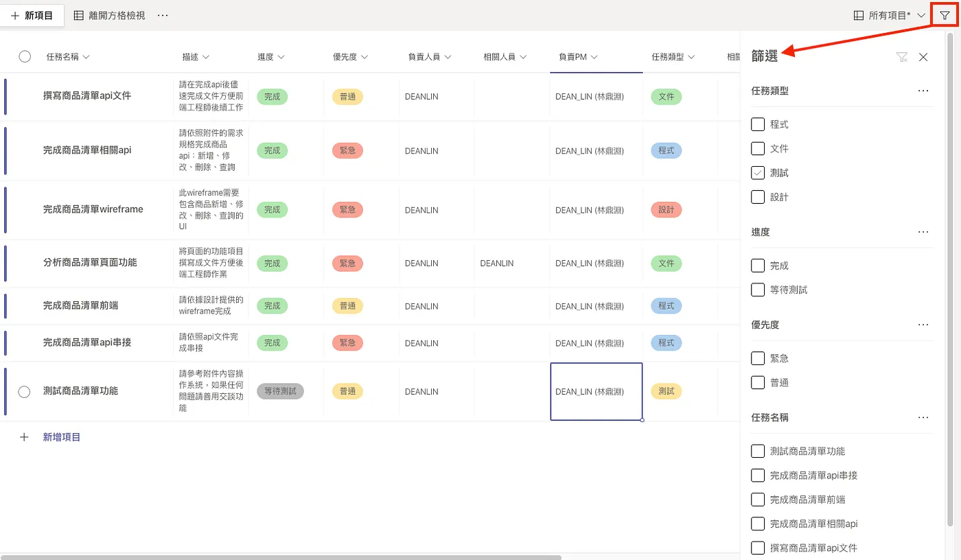Open the filter pane funnel icon
The image size is (961, 560).
[x=945, y=15]
